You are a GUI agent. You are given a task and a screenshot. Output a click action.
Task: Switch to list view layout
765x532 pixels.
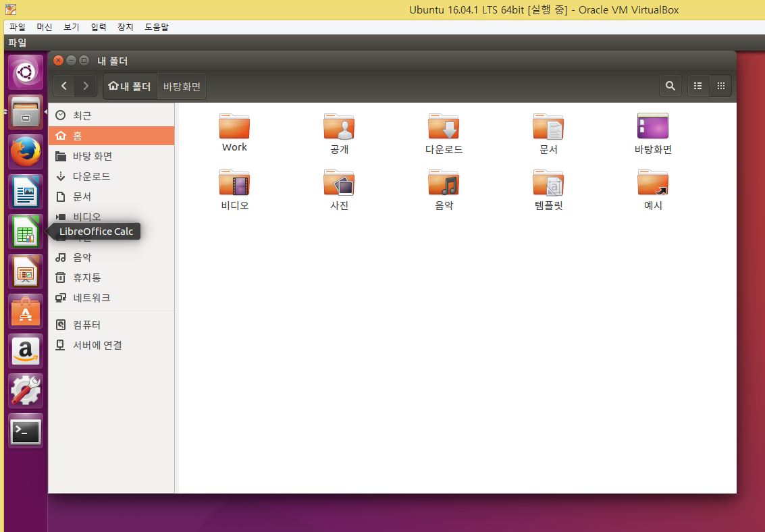[x=698, y=86]
